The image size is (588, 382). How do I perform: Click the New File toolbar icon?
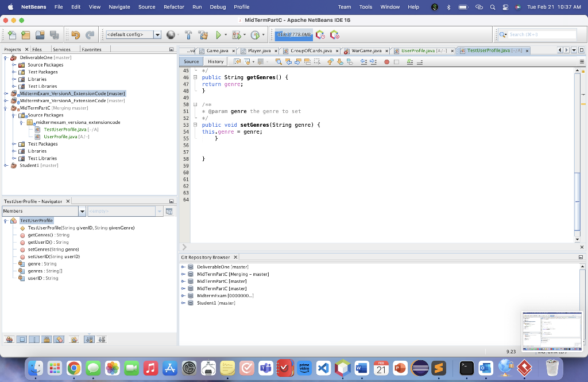(11, 35)
